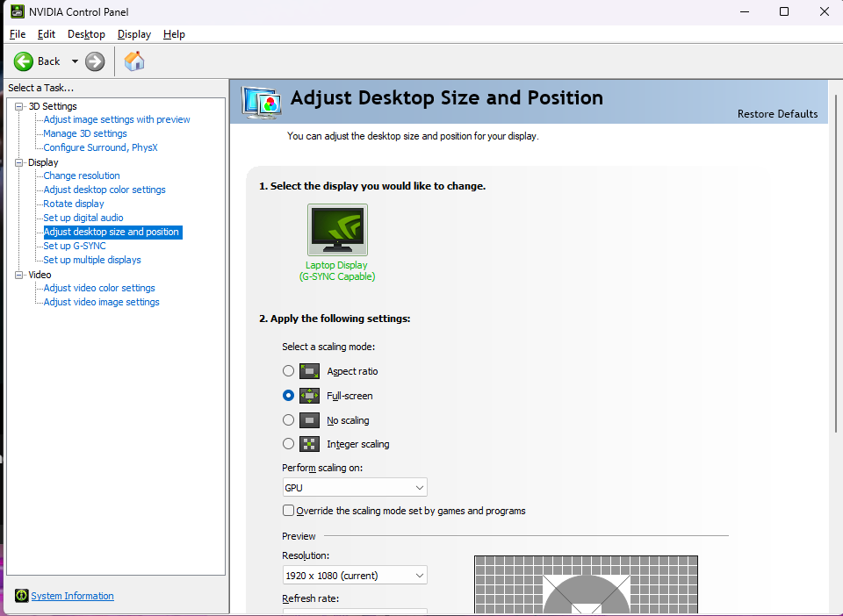
Task: Collapse the 3D Settings tree node
Action: pyautogui.click(x=18, y=106)
